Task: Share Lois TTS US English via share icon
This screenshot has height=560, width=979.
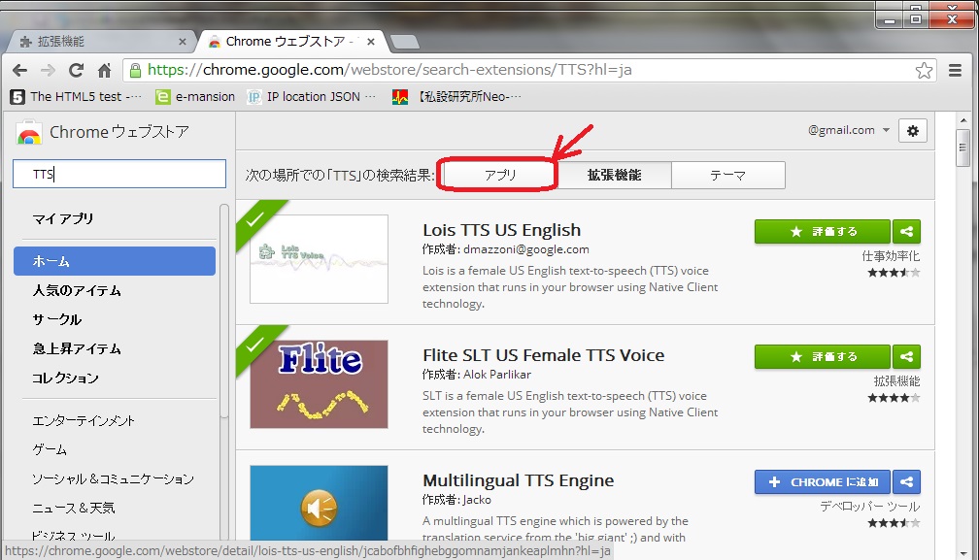Action: (906, 231)
